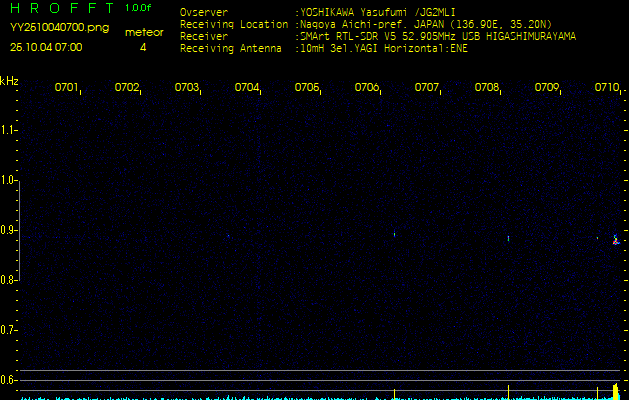Click the 10mH 3el.YAGI antenna value
This screenshot has width=629, height=400.
click(384, 49)
